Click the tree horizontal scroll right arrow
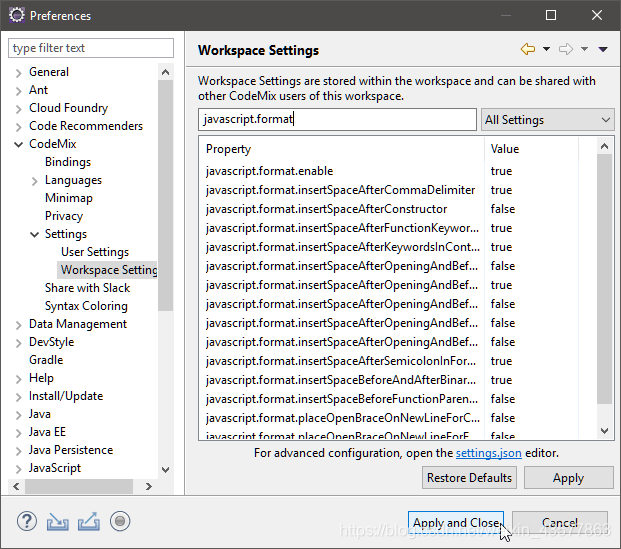621x549 pixels. 149,486
